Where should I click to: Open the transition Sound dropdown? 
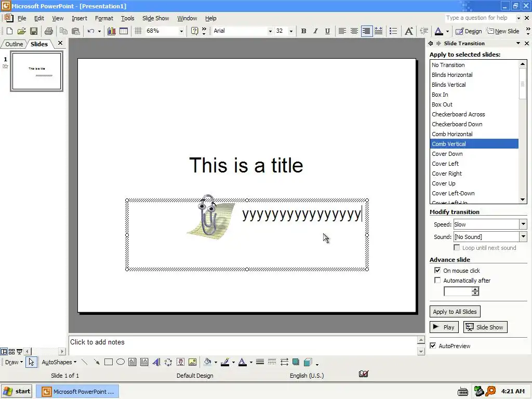[x=523, y=237]
